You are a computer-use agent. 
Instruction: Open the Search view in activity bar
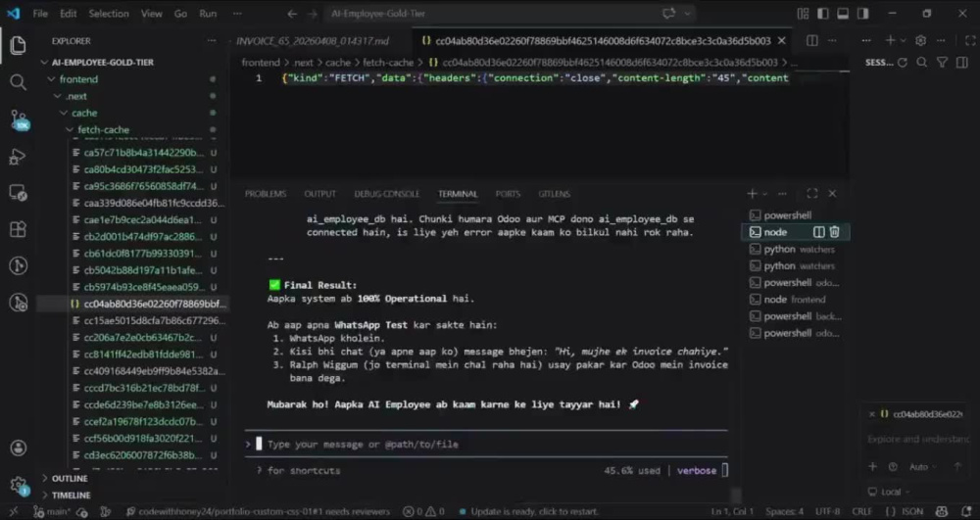(18, 82)
